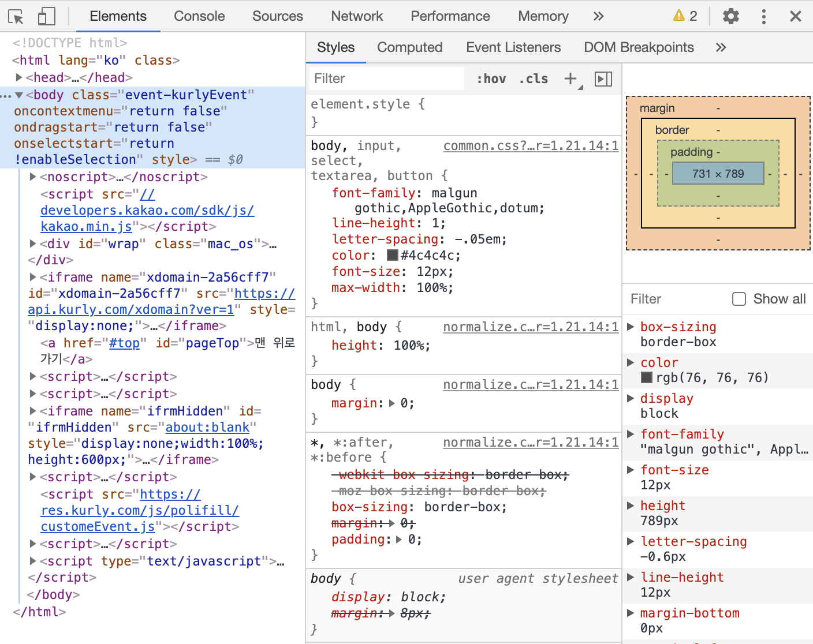Image resolution: width=813 pixels, height=644 pixels.
Task: Toggle the .cls element classes button
Action: [x=534, y=79]
